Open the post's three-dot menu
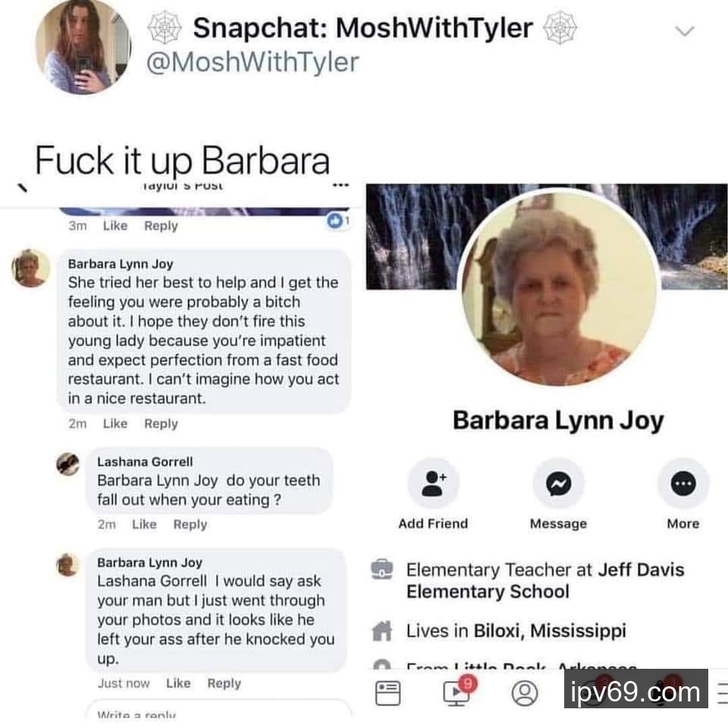The width and height of the screenshot is (728, 728). click(340, 185)
